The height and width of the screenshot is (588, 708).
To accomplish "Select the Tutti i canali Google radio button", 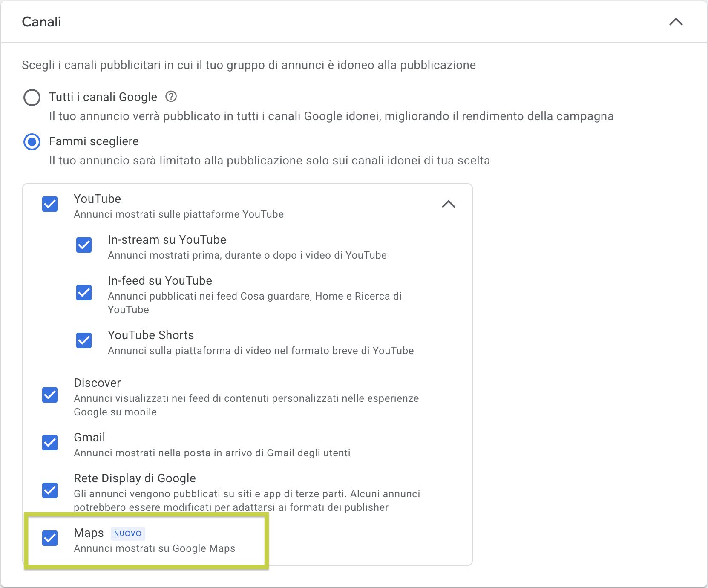I will pyautogui.click(x=32, y=98).
